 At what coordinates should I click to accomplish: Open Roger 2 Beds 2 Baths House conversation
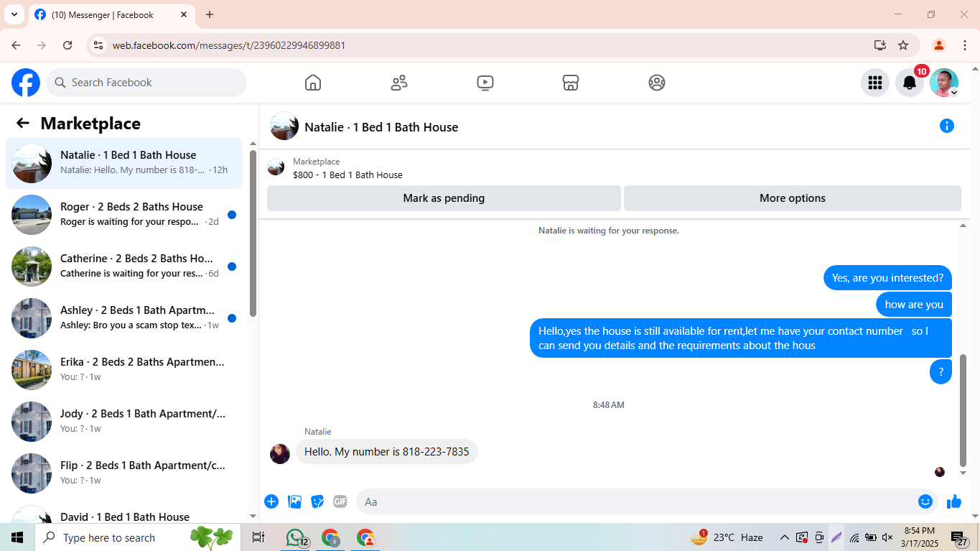(124, 215)
